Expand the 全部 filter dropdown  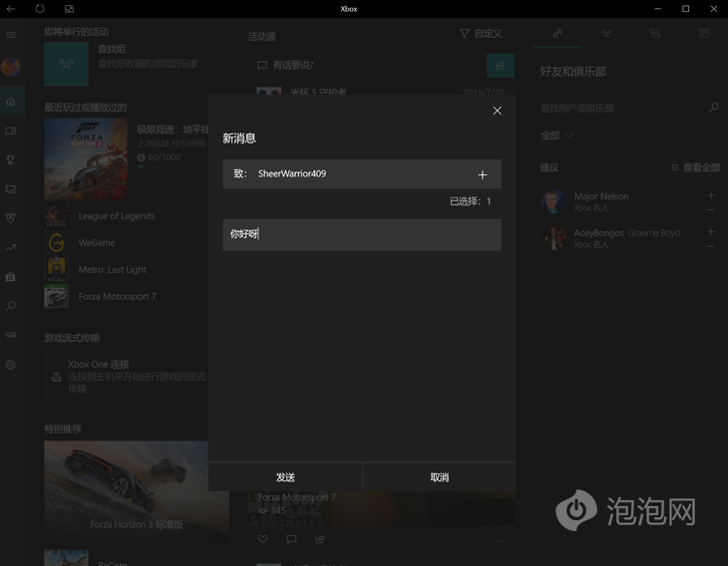[556, 136]
